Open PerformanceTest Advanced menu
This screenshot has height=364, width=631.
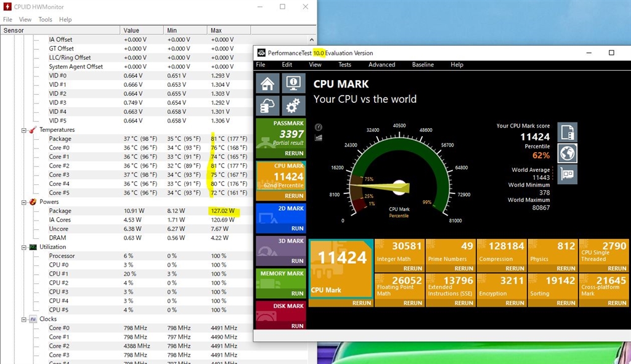tap(381, 64)
